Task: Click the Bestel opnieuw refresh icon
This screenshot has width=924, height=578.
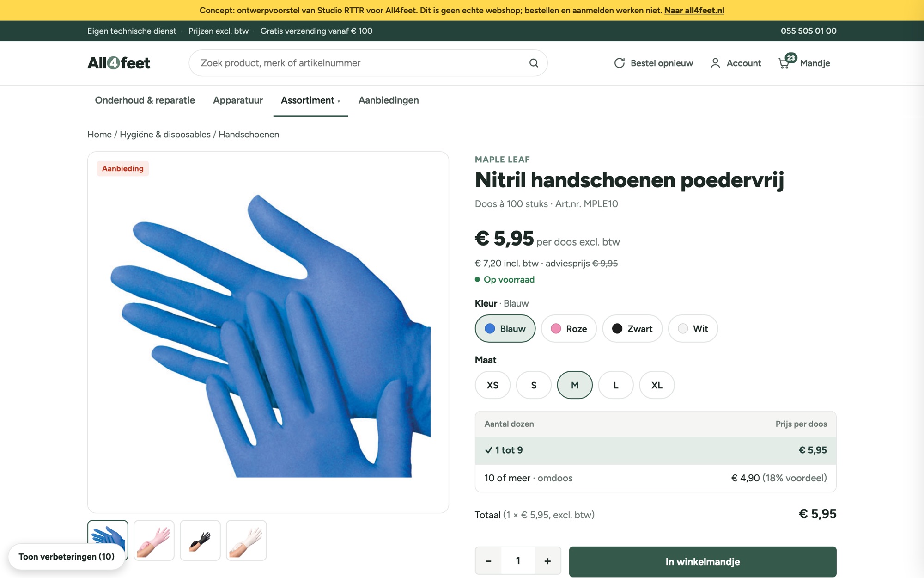Action: click(619, 63)
